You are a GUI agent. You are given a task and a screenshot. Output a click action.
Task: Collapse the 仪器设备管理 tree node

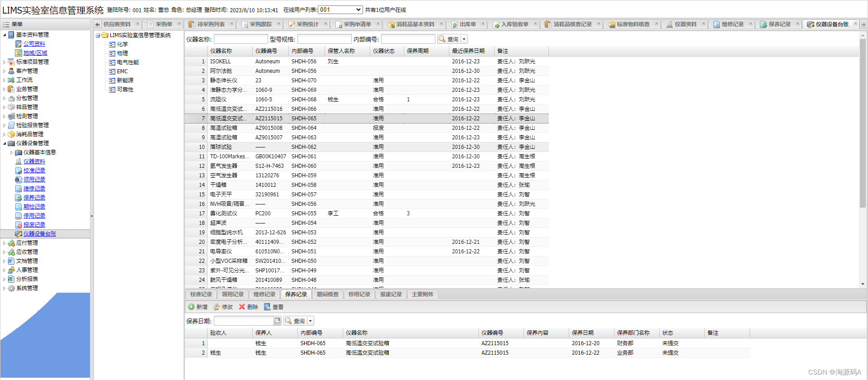point(5,143)
